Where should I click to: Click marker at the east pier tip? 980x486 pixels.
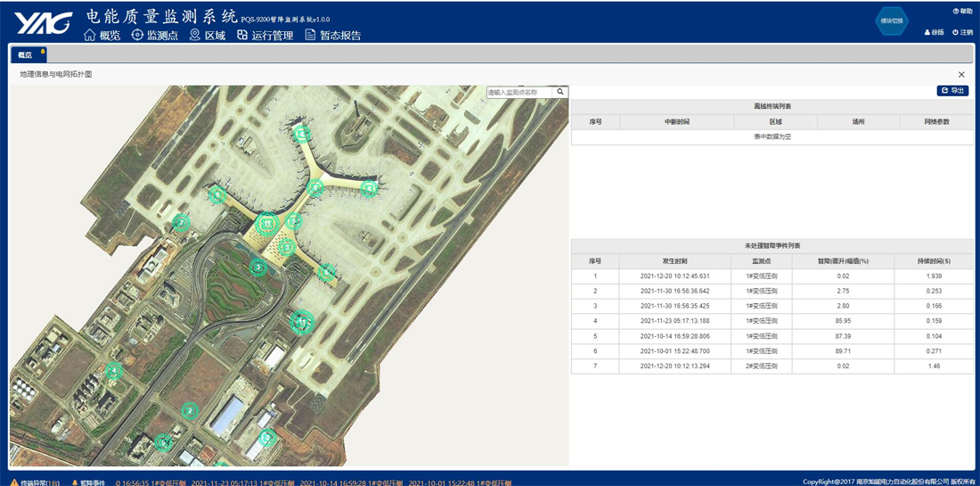pos(370,187)
